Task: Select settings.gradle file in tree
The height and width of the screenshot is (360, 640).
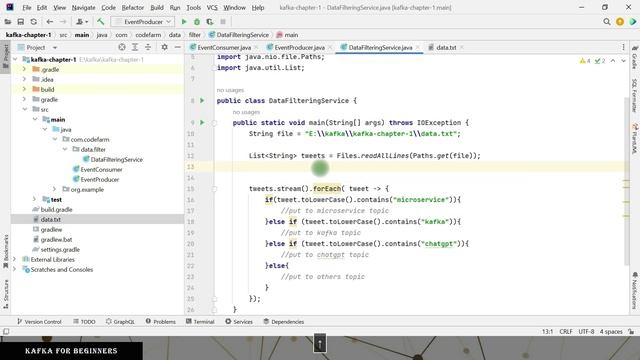Action: [x=60, y=249]
